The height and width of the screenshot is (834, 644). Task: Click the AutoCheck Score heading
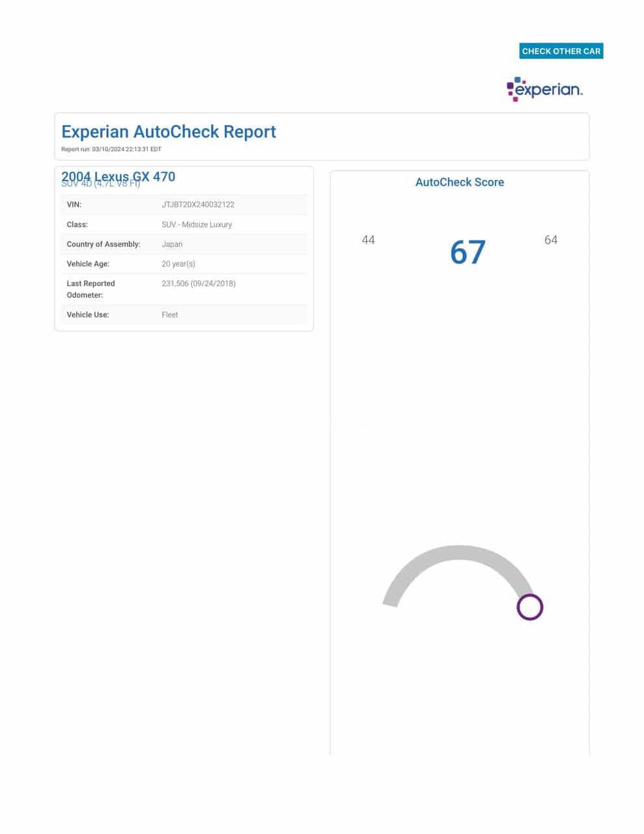click(x=459, y=182)
